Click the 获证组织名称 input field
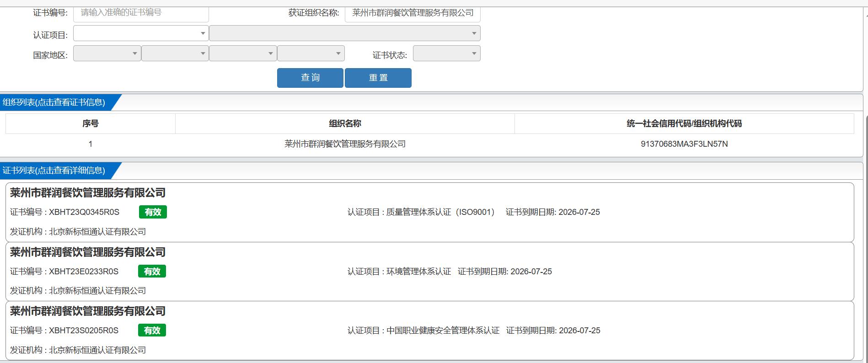 pyautogui.click(x=413, y=13)
